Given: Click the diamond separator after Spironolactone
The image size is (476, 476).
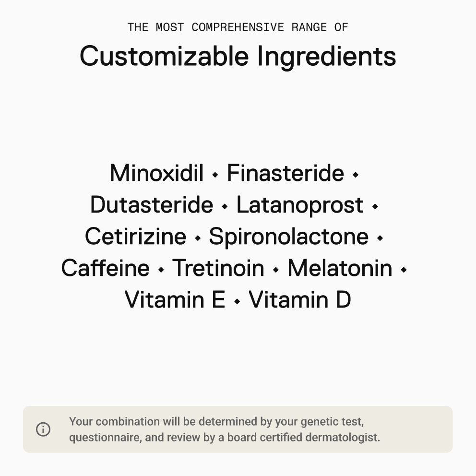Looking at the screenshot, I should 380,238.
